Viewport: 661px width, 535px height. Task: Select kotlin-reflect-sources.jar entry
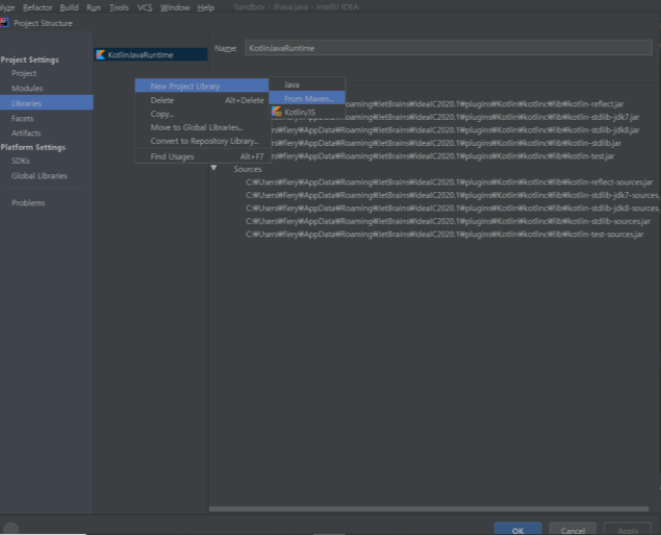pos(449,182)
